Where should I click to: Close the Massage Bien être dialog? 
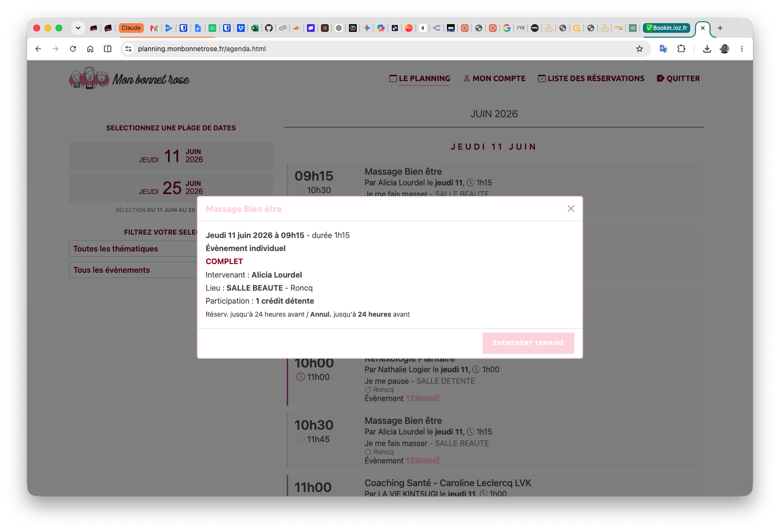pyautogui.click(x=571, y=209)
